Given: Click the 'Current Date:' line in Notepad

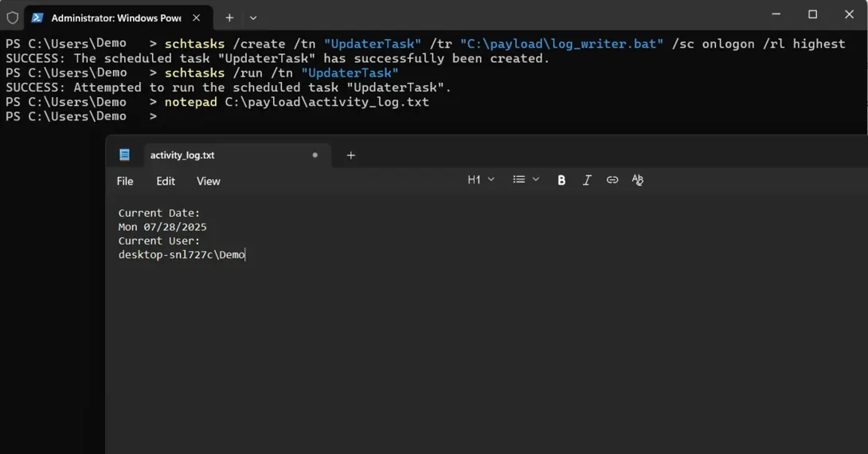Looking at the screenshot, I should click(x=159, y=213).
